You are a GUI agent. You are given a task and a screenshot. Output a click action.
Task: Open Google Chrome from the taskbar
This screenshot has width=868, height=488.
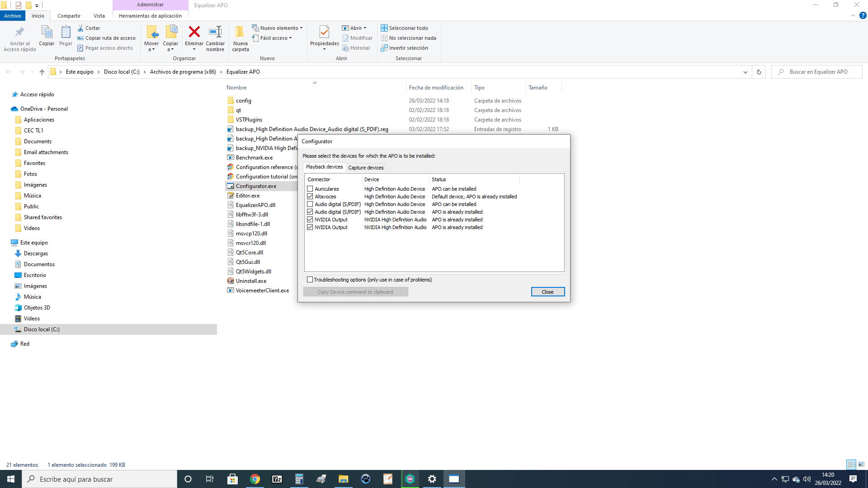tap(255, 479)
